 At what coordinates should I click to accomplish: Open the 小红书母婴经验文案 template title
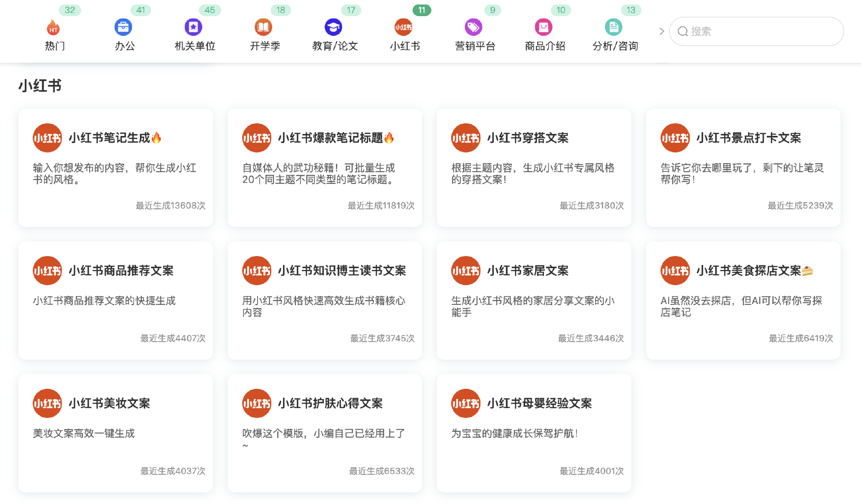pos(539,403)
